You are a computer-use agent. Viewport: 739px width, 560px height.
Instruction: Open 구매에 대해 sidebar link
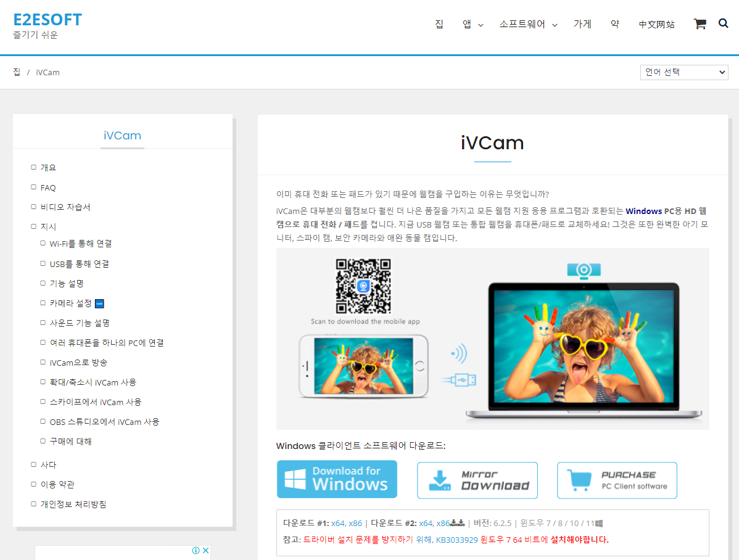tap(71, 442)
